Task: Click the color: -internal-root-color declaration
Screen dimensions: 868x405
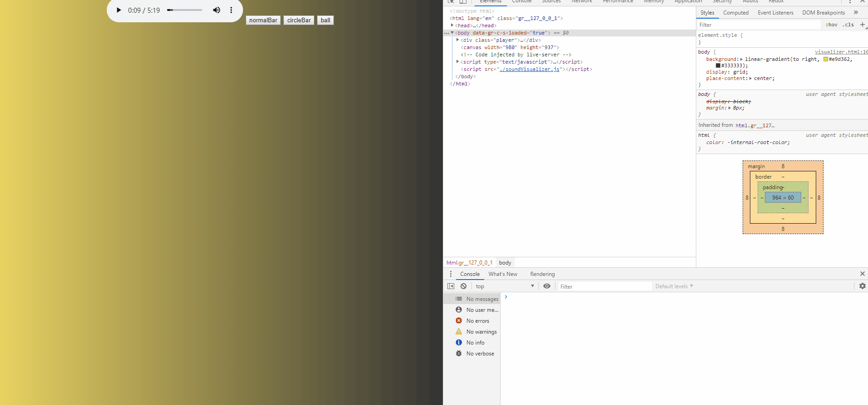Action: [748, 142]
